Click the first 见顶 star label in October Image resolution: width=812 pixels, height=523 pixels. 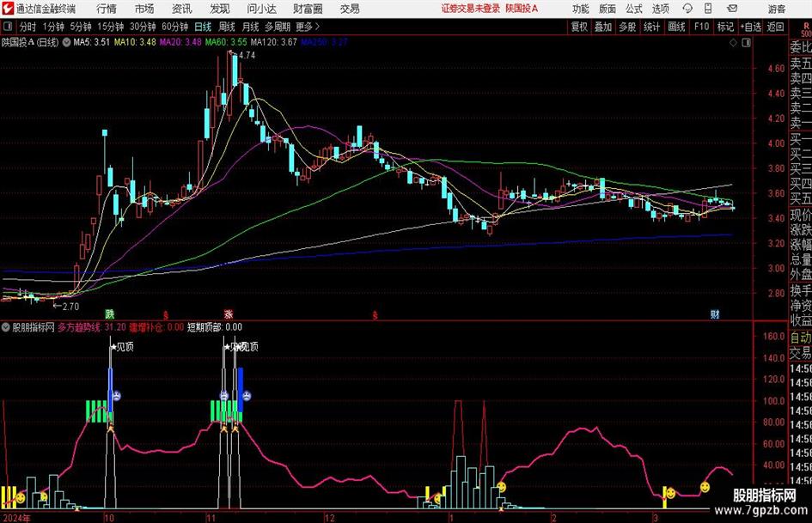[122, 347]
